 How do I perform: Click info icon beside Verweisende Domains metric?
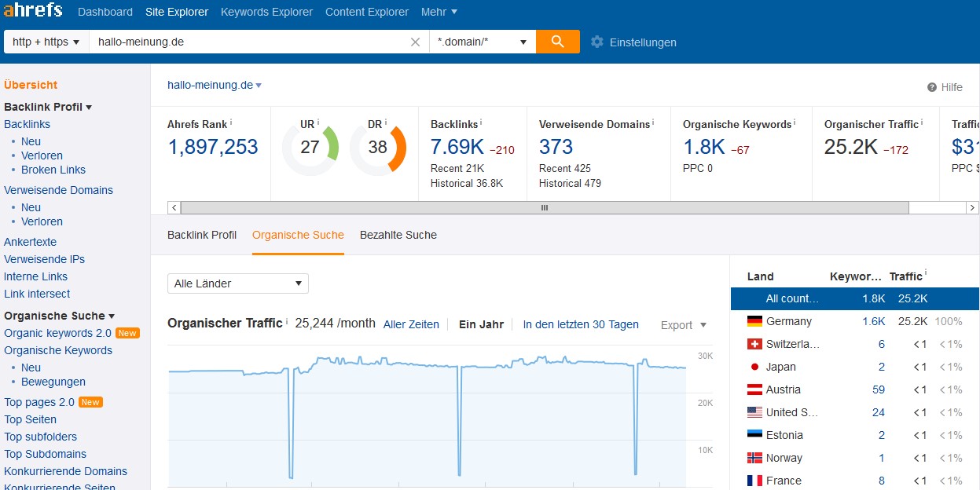click(x=654, y=122)
